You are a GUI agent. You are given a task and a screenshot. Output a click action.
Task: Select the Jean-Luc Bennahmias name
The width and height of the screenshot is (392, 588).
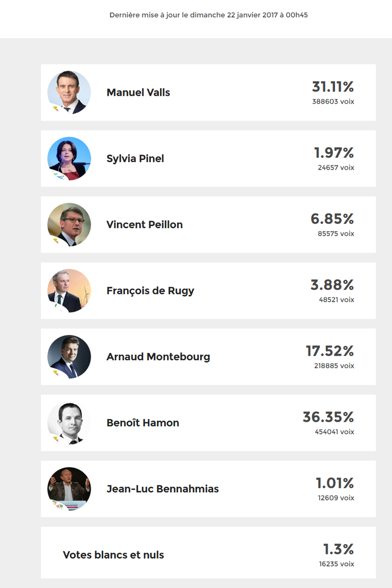pos(162,488)
